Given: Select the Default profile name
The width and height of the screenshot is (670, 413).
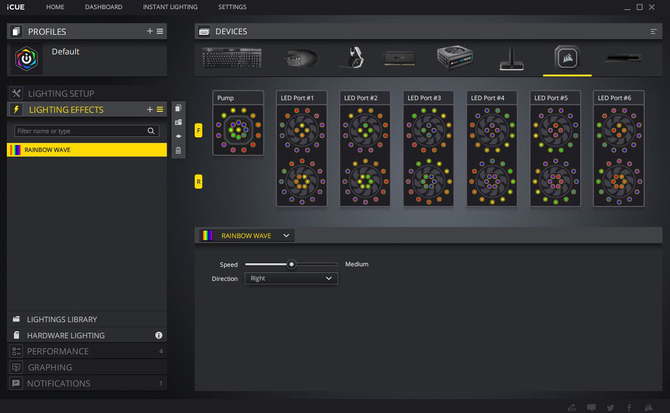Looking at the screenshot, I should pyautogui.click(x=65, y=52).
